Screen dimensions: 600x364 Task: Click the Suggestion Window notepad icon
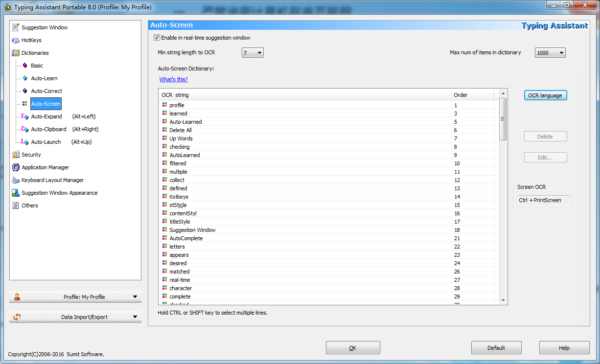(16, 27)
